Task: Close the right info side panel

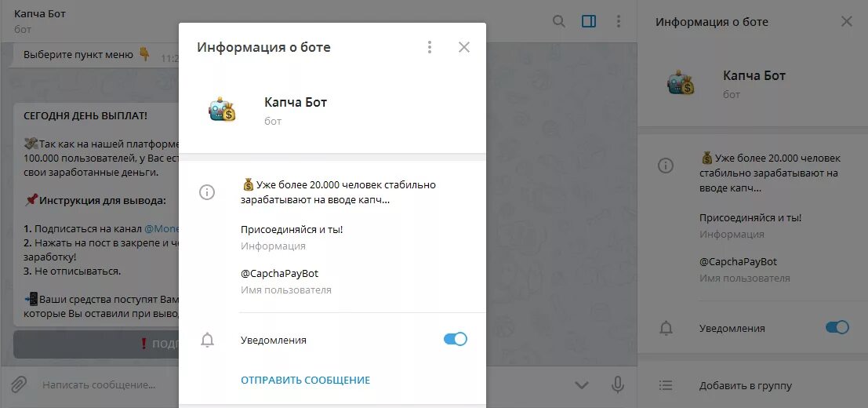Action: tap(846, 22)
